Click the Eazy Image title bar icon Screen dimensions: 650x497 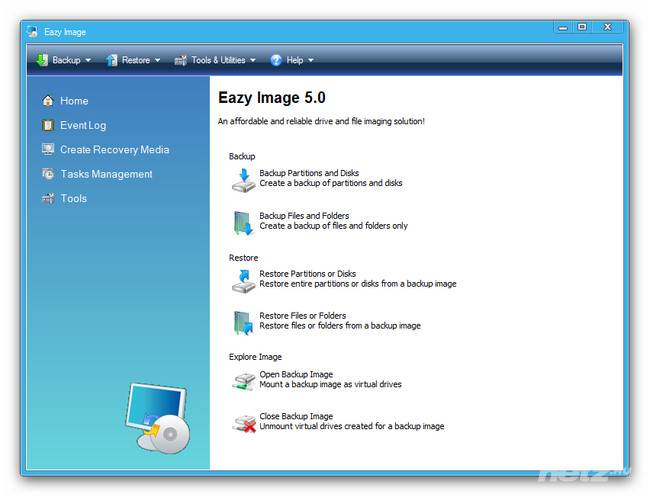coord(33,32)
